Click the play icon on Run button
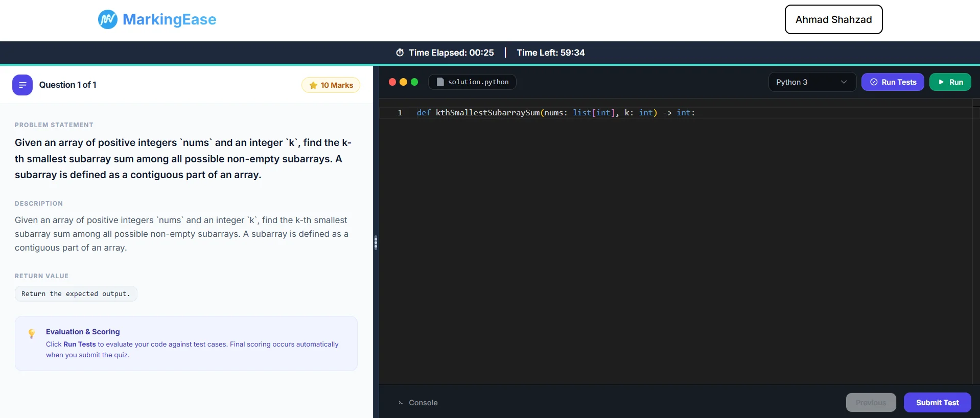Image resolution: width=980 pixels, height=418 pixels. pyautogui.click(x=941, y=82)
